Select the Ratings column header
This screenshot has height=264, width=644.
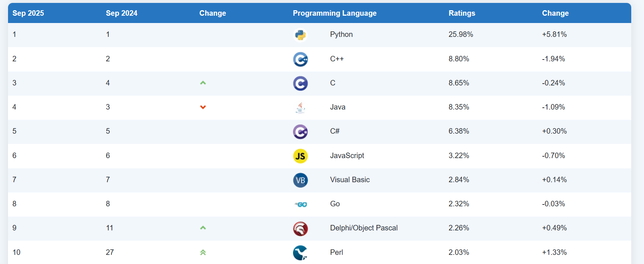coord(462,13)
